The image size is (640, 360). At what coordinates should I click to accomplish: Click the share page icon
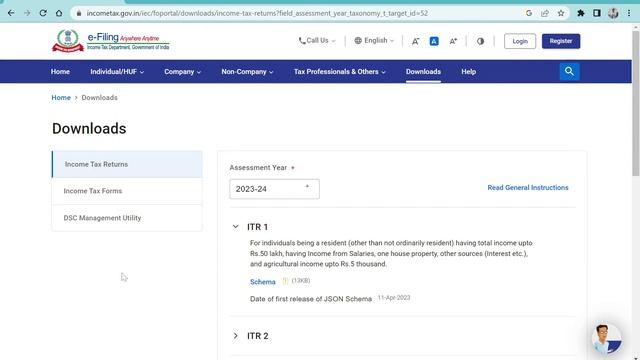tap(545, 13)
